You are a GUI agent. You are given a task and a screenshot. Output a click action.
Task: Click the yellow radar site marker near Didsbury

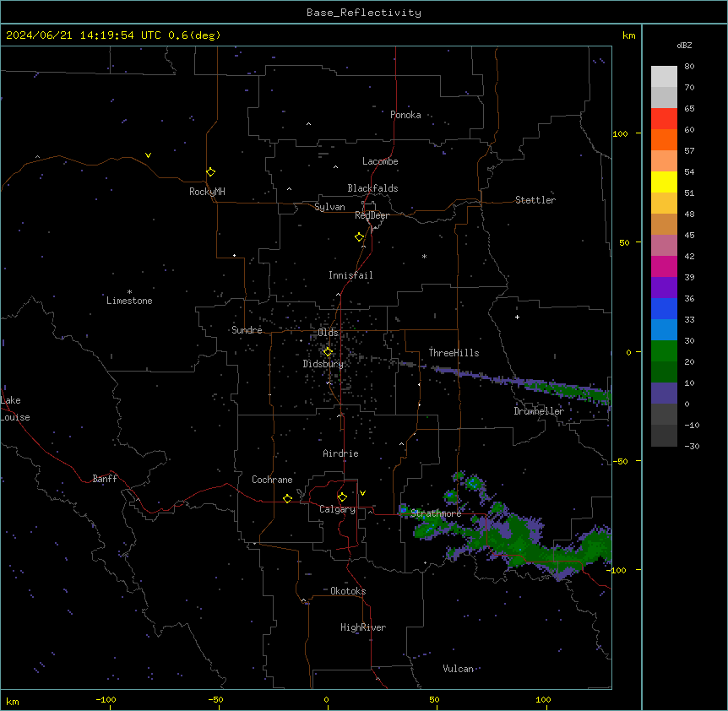pos(328,351)
